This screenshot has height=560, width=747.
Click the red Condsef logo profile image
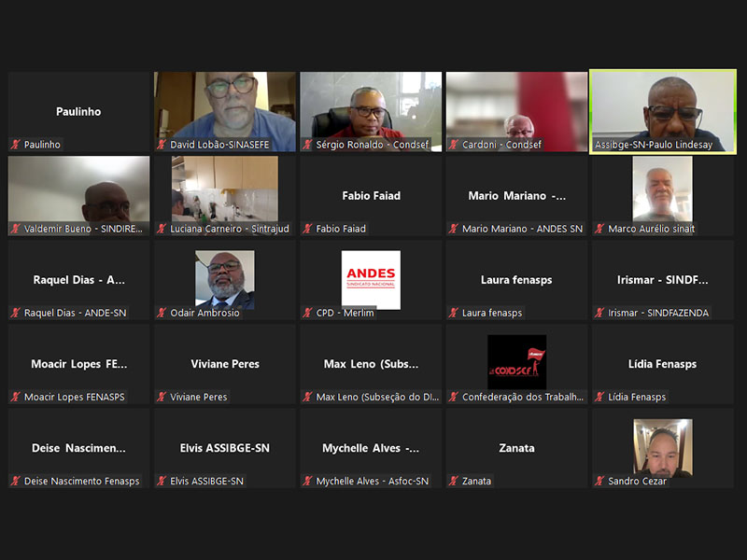516,362
